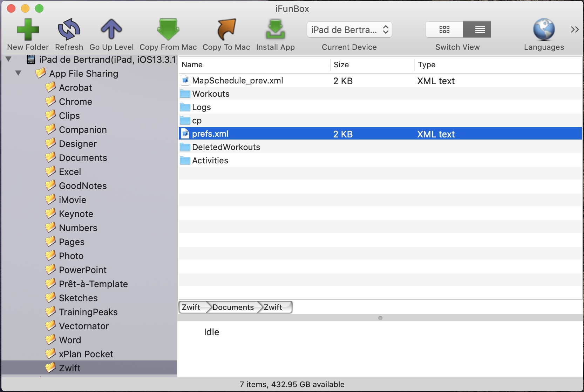Select the cp folder row

coord(380,121)
